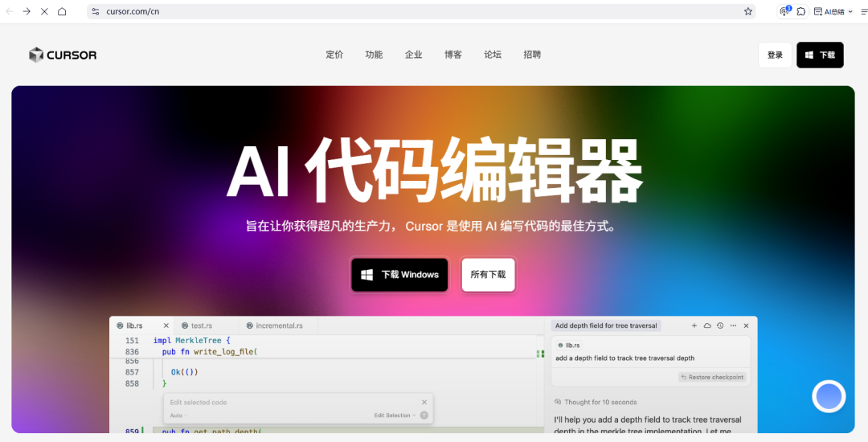Open the chat panel three-dots menu
This screenshot has height=442, width=868.
tap(733, 325)
